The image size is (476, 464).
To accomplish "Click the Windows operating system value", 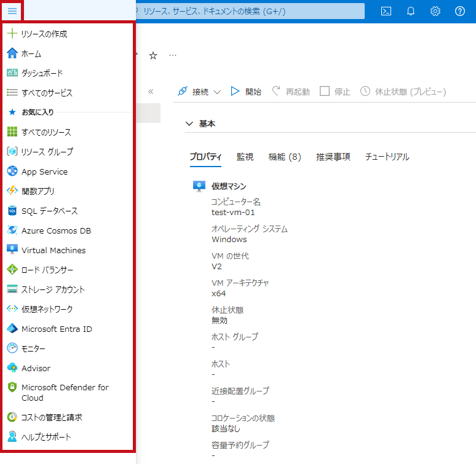I will pos(229,239).
